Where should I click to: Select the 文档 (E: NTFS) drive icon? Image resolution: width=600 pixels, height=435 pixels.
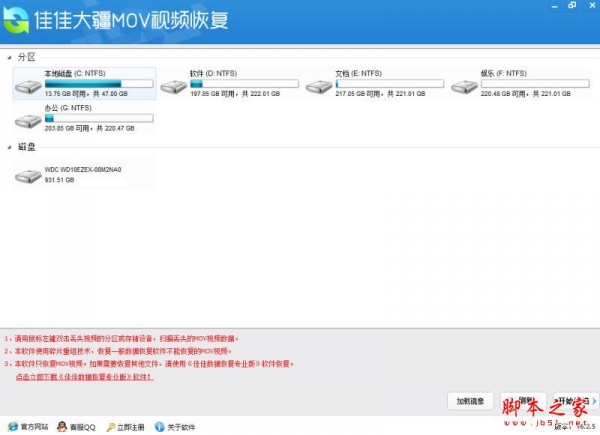(319, 87)
